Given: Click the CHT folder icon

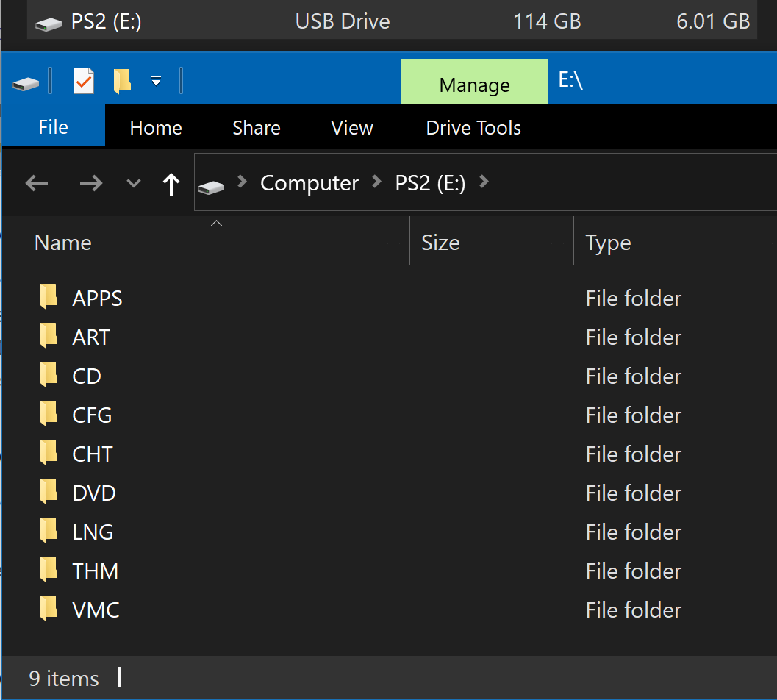Looking at the screenshot, I should tap(49, 452).
